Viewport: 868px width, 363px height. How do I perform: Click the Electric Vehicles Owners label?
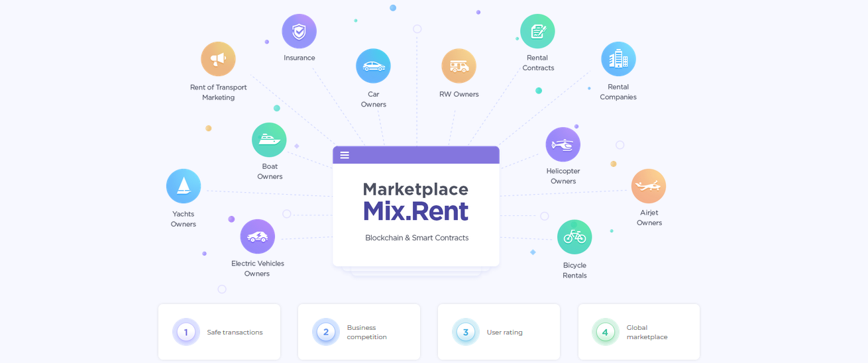pyautogui.click(x=258, y=268)
